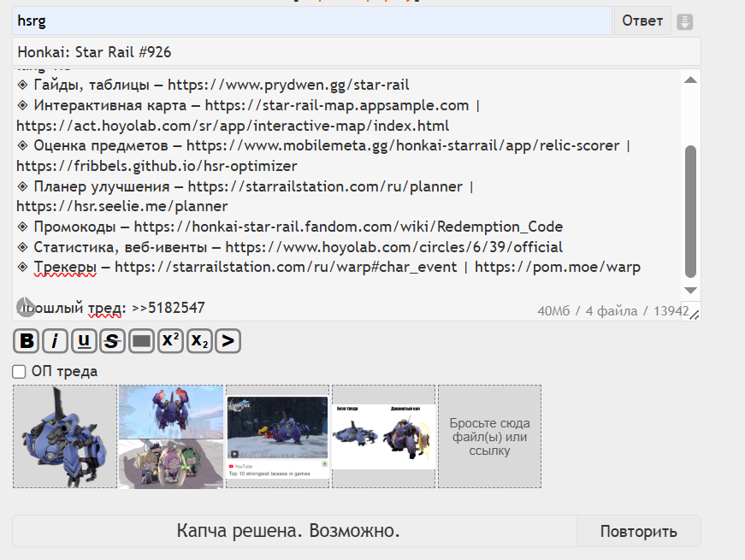Click the Ответ submit button
The width and height of the screenshot is (745, 560).
[642, 21]
